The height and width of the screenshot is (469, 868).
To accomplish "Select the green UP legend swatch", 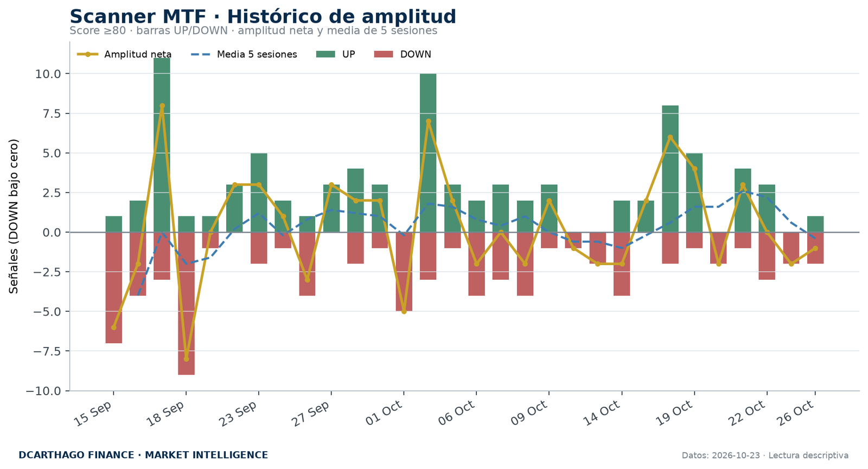I will tap(325, 54).
